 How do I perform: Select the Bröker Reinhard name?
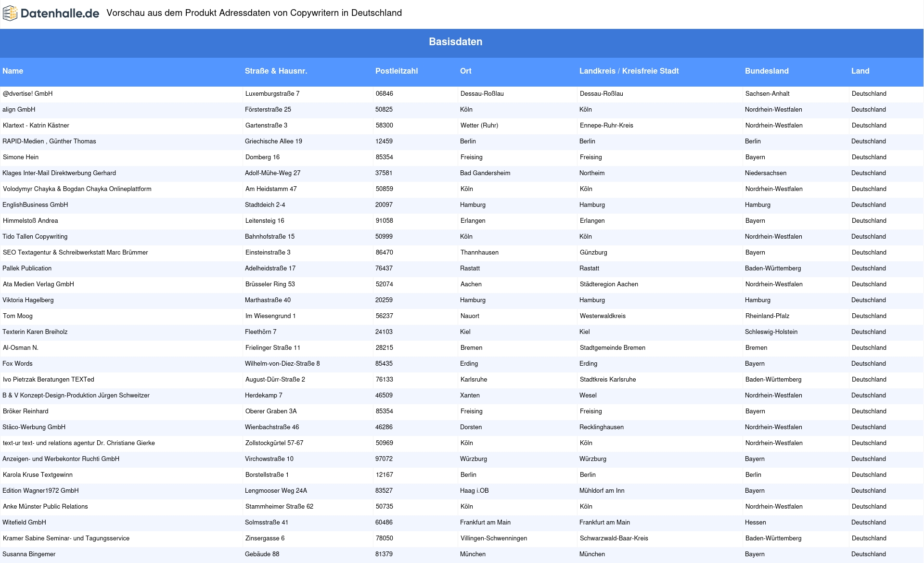[x=26, y=411]
